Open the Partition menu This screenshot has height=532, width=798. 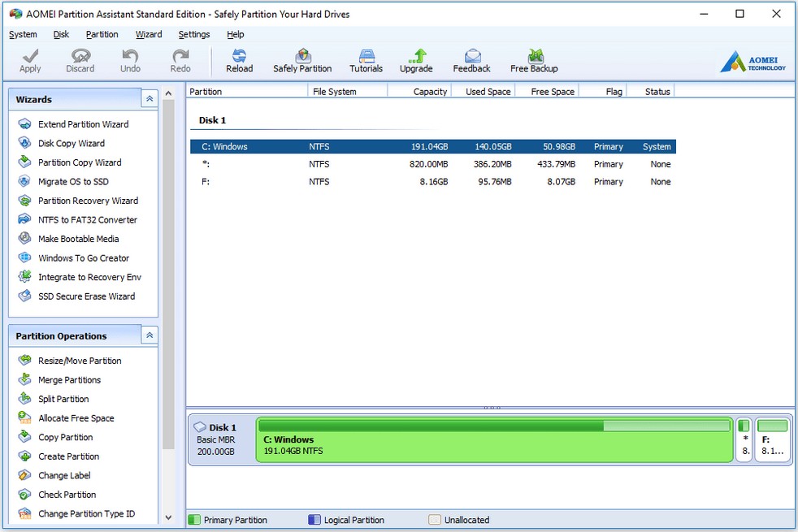pos(102,34)
